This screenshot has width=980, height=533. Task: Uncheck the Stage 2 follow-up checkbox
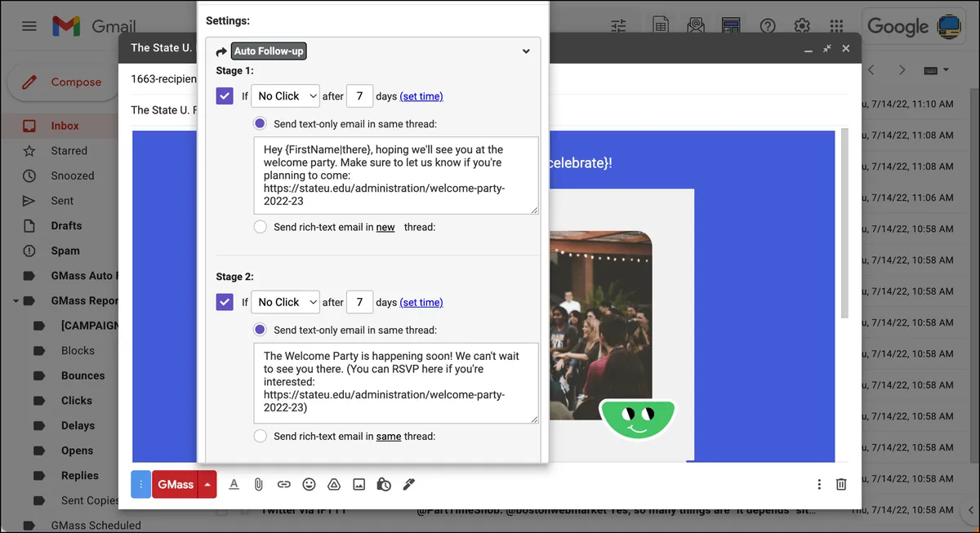tap(225, 302)
